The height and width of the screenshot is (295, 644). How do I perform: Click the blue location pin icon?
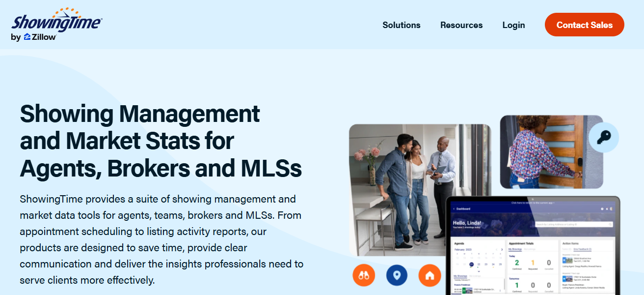tap(397, 276)
